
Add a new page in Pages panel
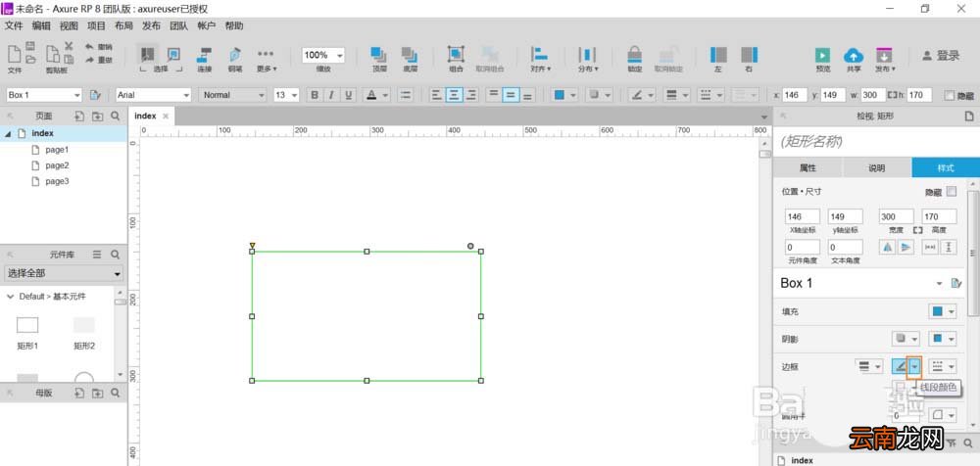(79, 116)
